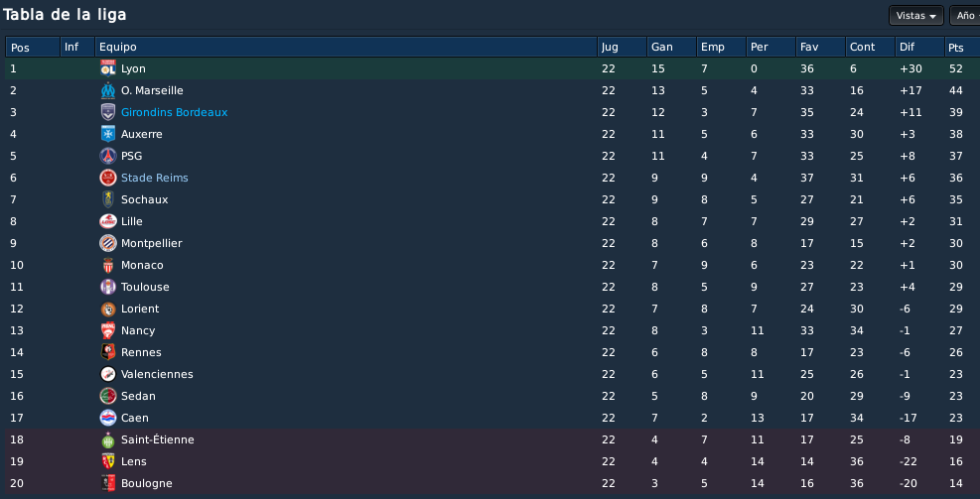The image size is (980, 499).
Task: Click the Montpellier club crest
Action: click(x=108, y=244)
